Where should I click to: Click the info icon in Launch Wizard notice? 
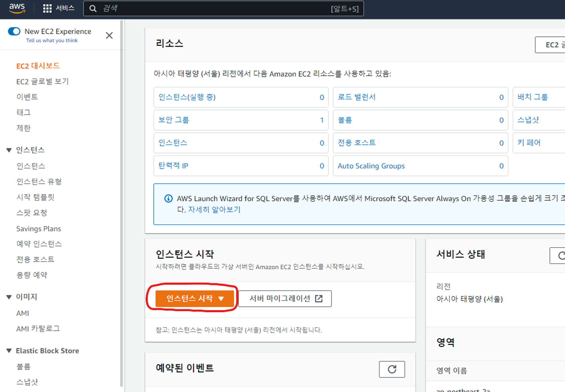click(x=168, y=199)
